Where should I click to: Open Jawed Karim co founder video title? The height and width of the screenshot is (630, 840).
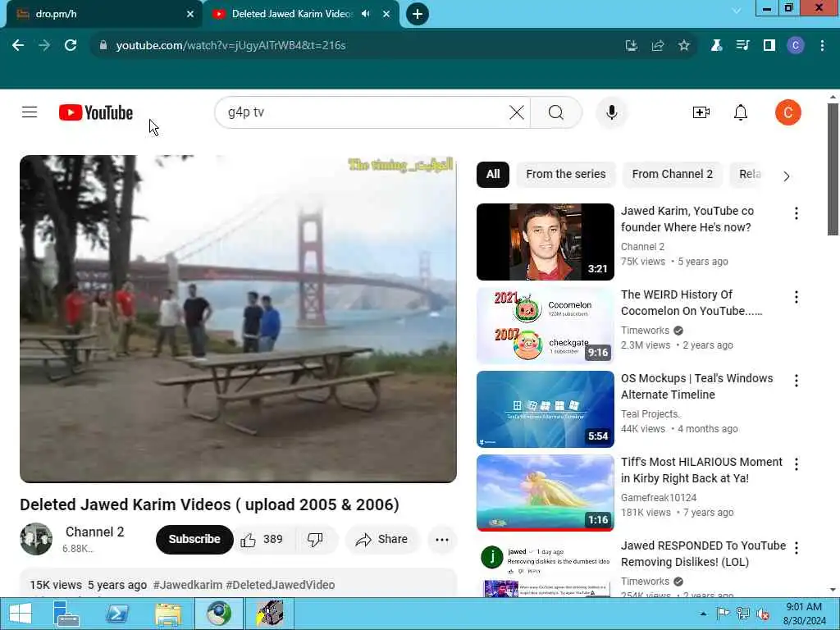(687, 219)
